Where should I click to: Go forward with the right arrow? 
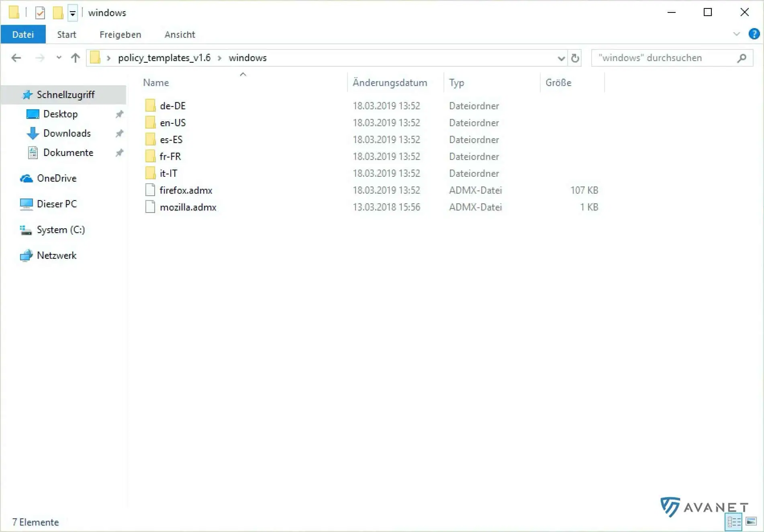click(40, 58)
